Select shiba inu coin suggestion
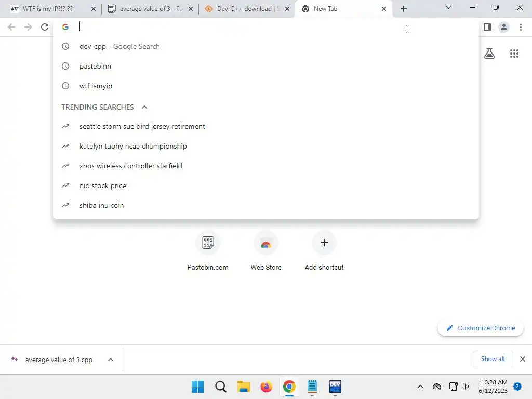Image resolution: width=532 pixels, height=399 pixels. click(266, 205)
